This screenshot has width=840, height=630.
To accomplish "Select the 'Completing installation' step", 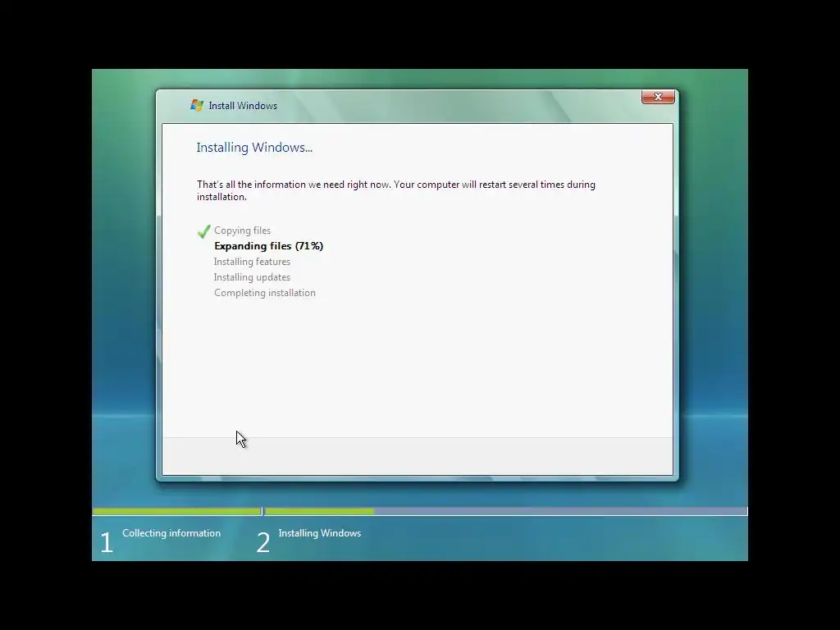I will coord(265,293).
